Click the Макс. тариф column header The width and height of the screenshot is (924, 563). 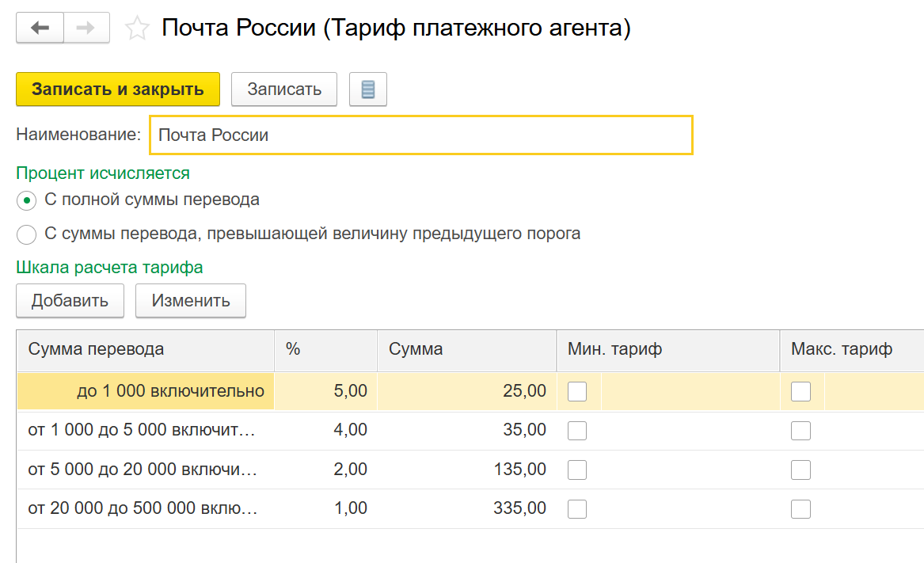point(852,349)
